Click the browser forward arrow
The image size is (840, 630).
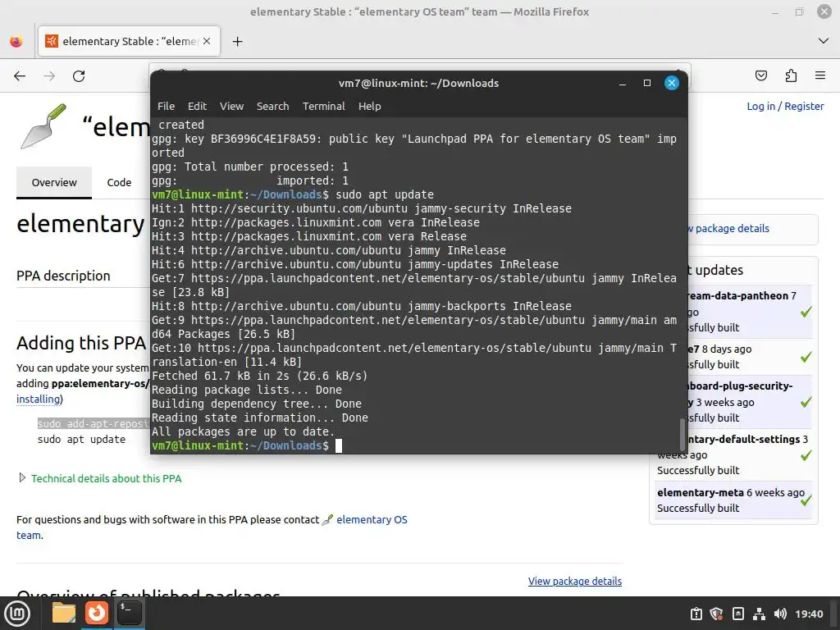49,76
